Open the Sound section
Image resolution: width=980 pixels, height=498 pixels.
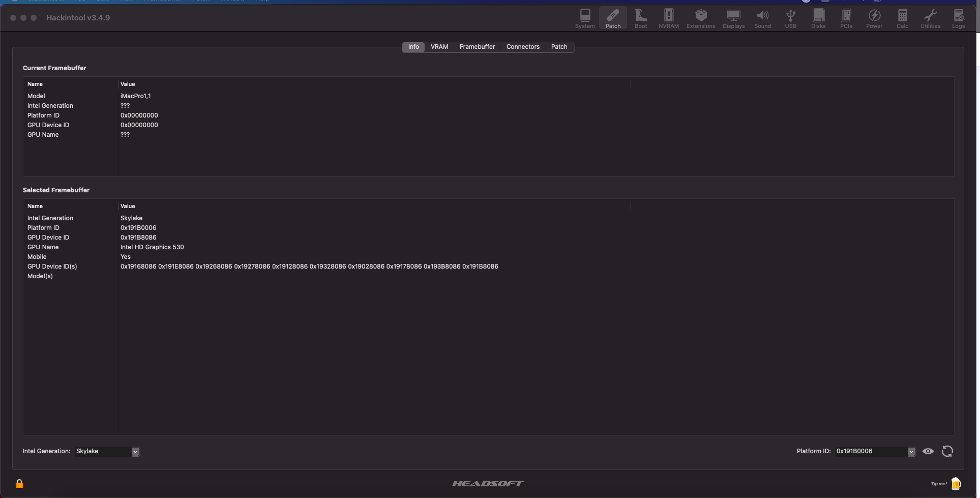(x=762, y=19)
